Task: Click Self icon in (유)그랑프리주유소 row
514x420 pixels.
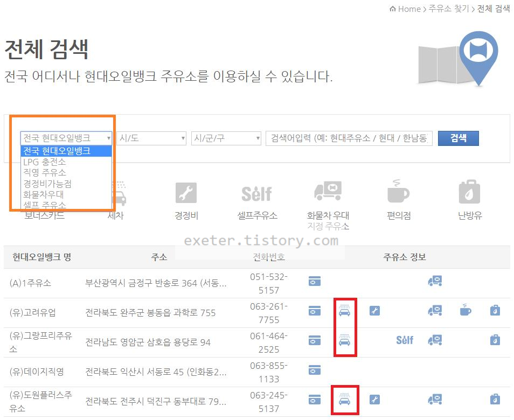Action: [x=405, y=340]
